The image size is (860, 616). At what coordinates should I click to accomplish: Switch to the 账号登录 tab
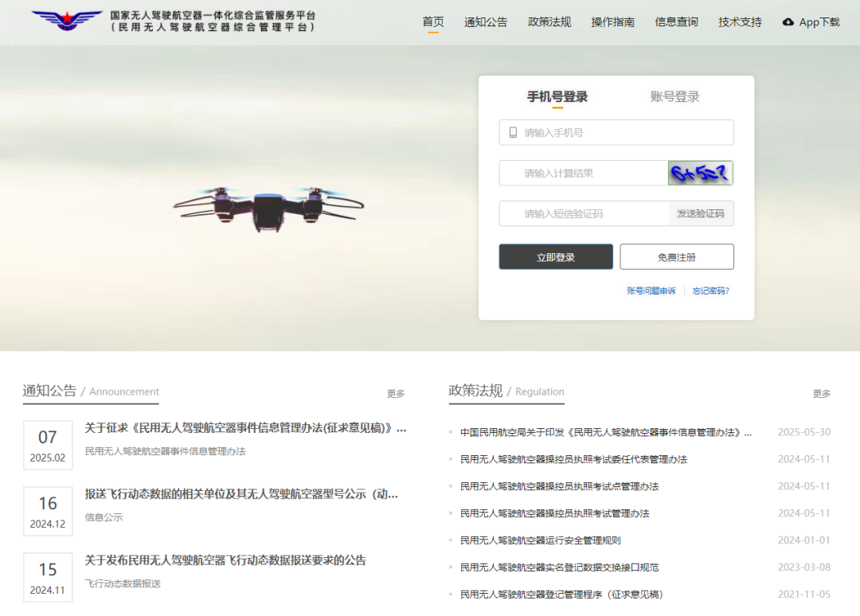674,97
